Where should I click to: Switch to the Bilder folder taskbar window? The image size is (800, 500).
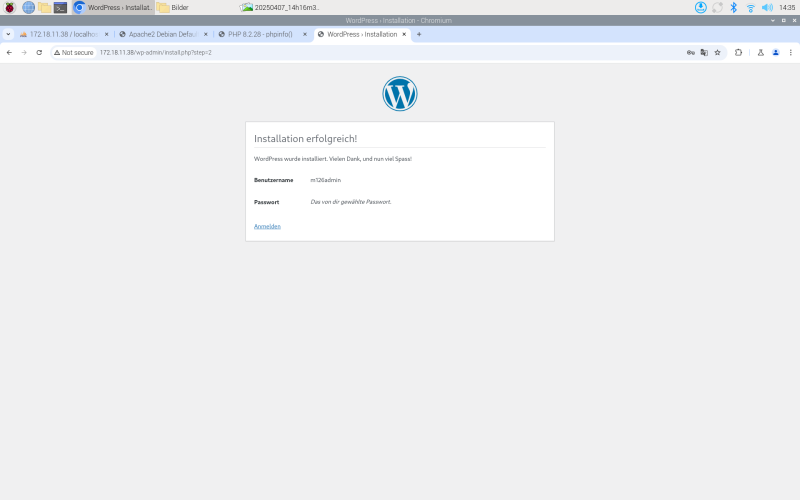tap(173, 8)
